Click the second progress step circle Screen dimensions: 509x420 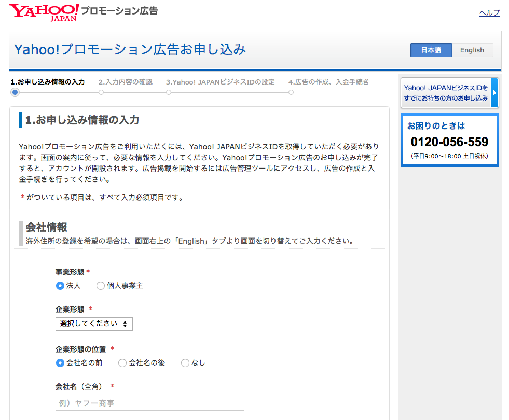[x=101, y=92]
